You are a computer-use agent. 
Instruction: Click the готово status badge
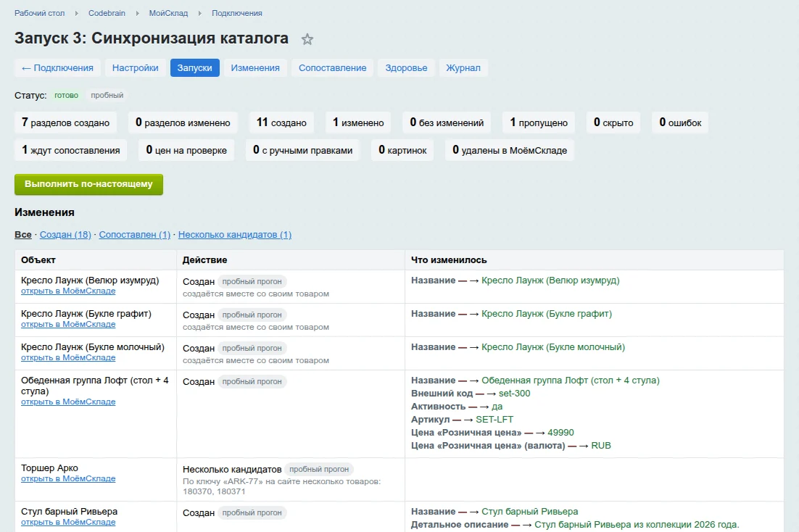click(x=66, y=95)
